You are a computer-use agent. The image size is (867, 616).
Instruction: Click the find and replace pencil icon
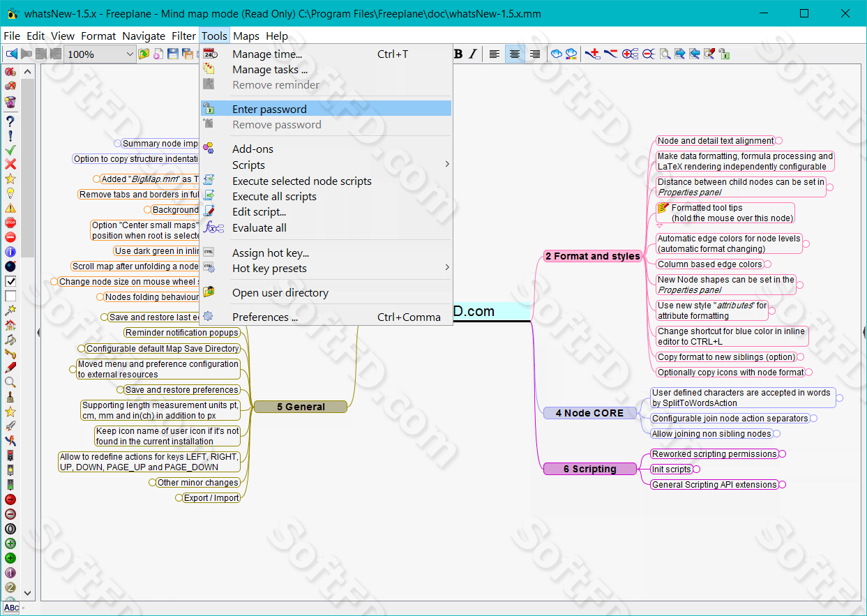pos(709,54)
